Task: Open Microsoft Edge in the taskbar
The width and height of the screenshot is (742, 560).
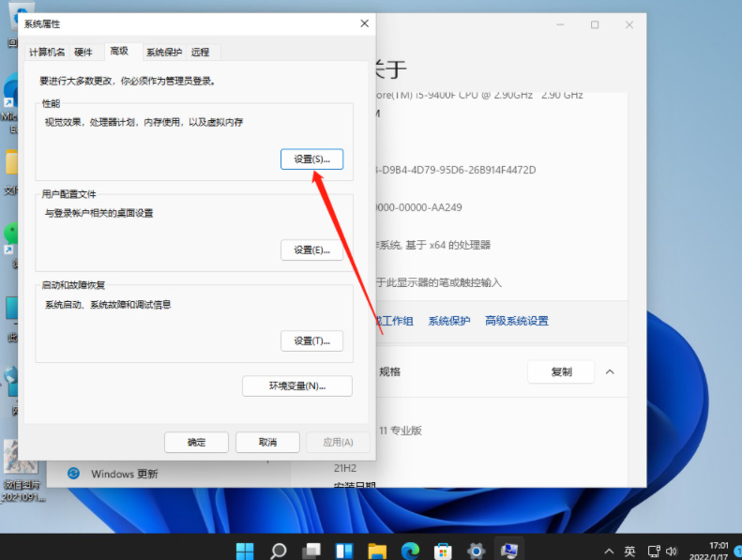Action: (x=410, y=551)
